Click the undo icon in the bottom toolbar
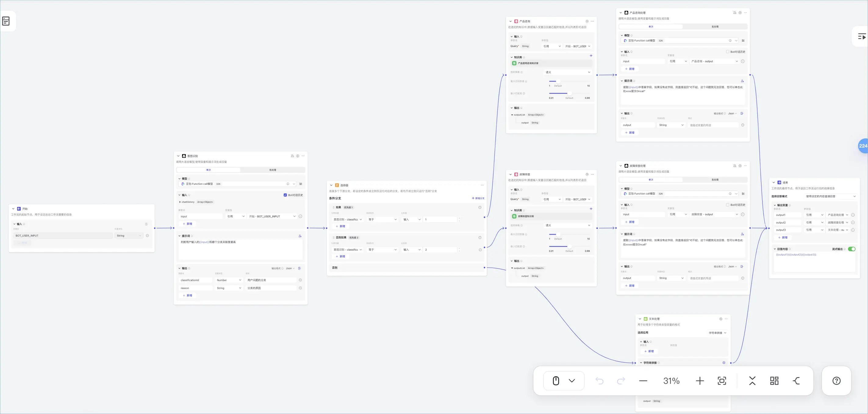The height and width of the screenshot is (414, 868). (x=599, y=381)
